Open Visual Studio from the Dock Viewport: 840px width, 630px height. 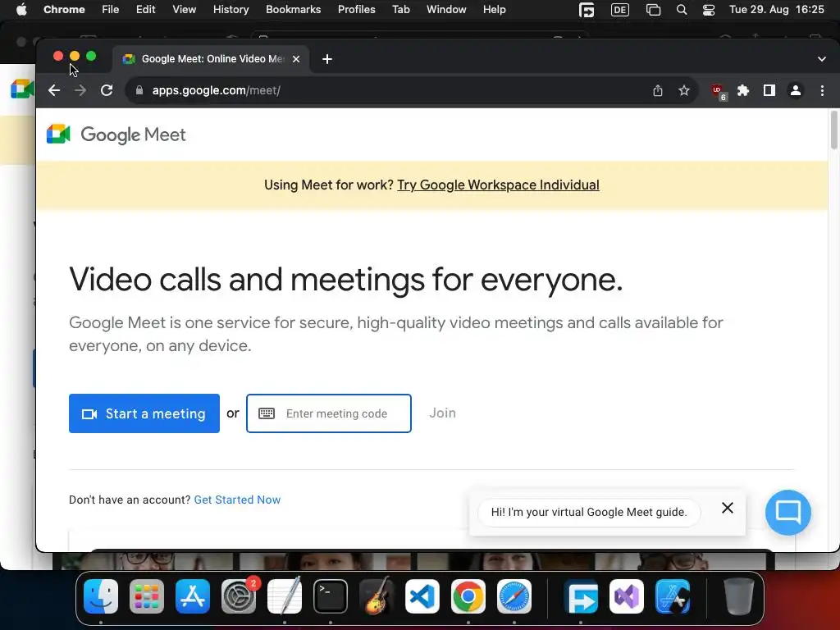[627, 596]
